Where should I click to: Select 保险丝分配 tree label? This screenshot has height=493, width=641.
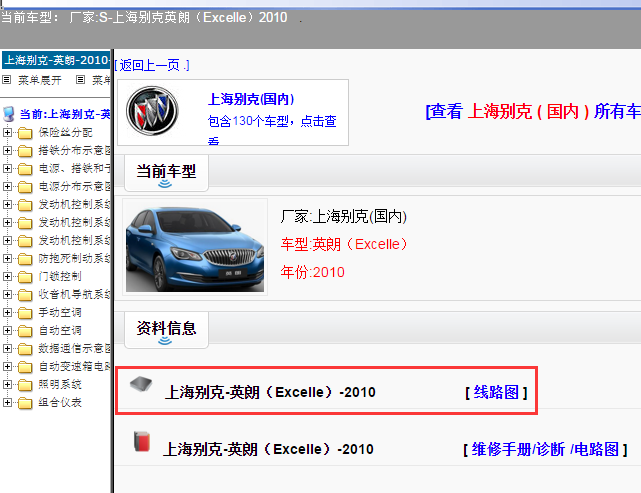65,132
